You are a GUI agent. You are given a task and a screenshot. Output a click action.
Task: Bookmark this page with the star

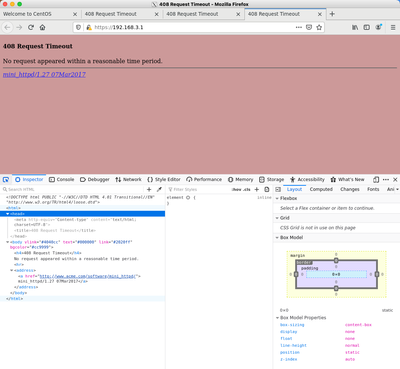point(319,27)
